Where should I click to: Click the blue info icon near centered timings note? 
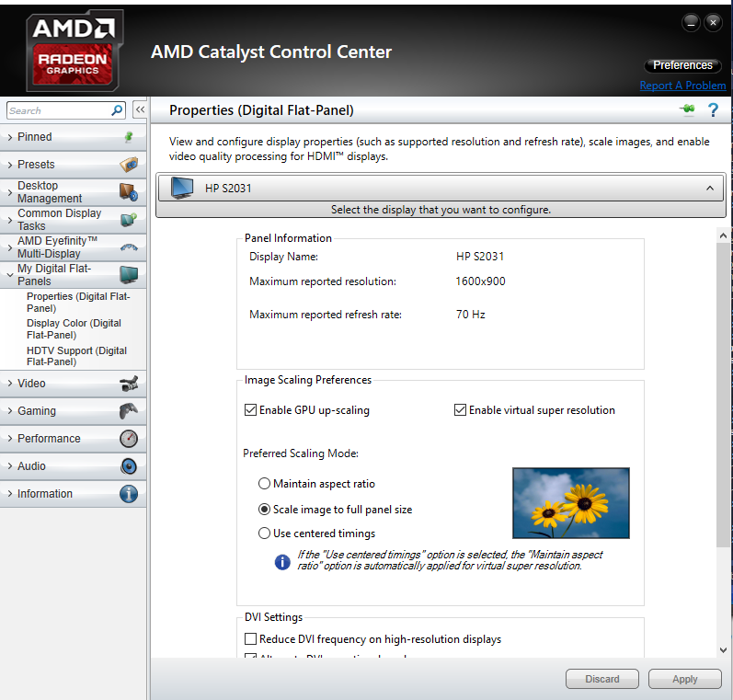pyautogui.click(x=282, y=562)
